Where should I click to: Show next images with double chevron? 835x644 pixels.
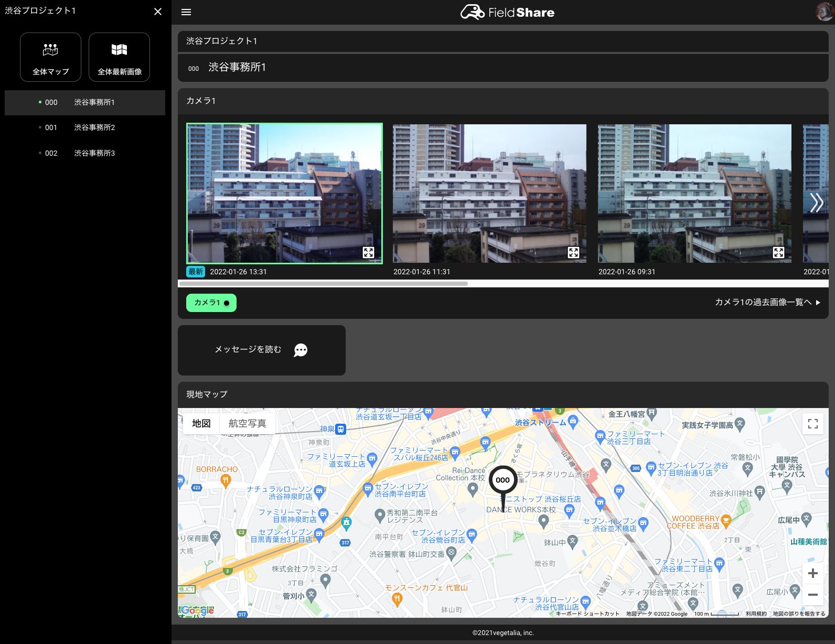pyautogui.click(x=816, y=202)
